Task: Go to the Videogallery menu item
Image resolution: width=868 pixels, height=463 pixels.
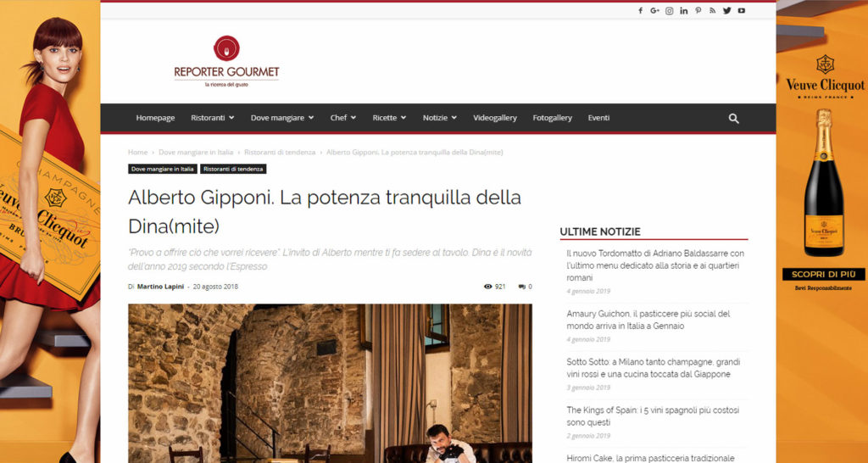Action: point(495,117)
